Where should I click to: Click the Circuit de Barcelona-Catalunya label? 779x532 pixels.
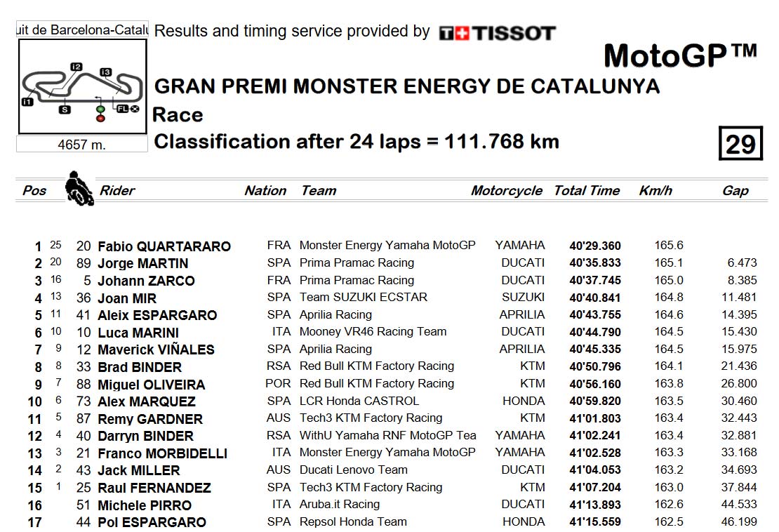click(x=82, y=29)
